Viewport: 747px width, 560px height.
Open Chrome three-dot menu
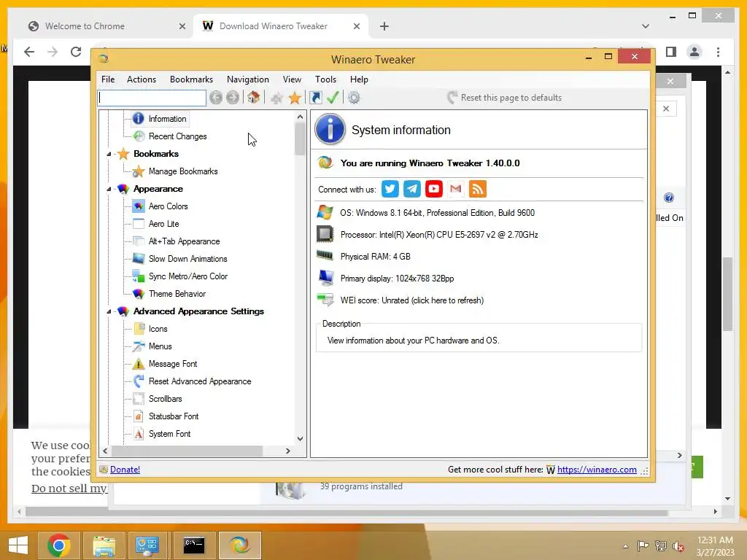[x=718, y=52]
